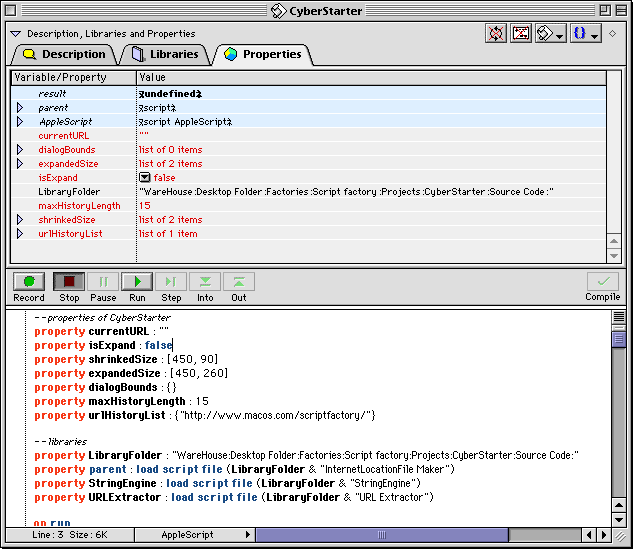Open the isExpand boolean value popup
Screen dimensions: 633x549
[145, 178]
